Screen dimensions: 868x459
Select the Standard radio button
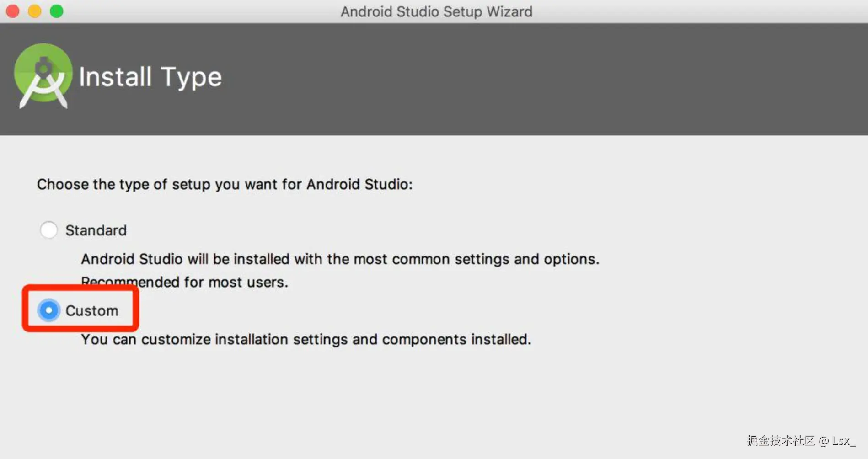[x=49, y=230]
